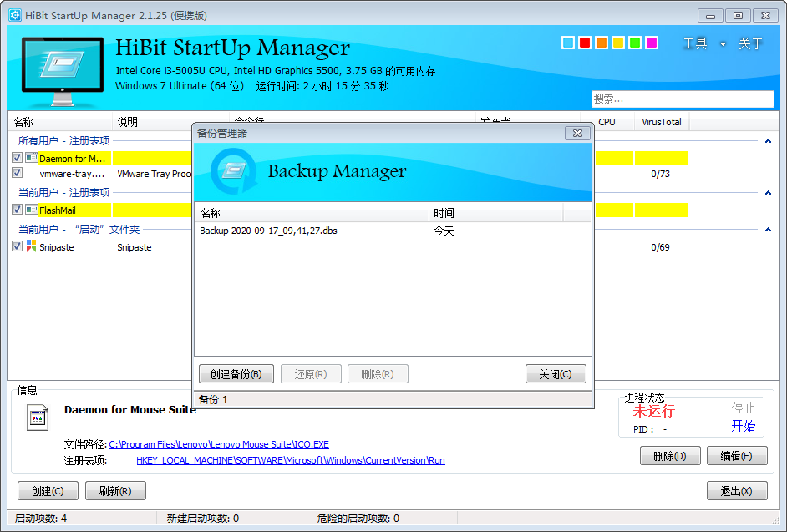Image resolution: width=787 pixels, height=532 pixels.
Task: Collapse the 当前用户 - 注册表项 group
Action: coord(768,193)
